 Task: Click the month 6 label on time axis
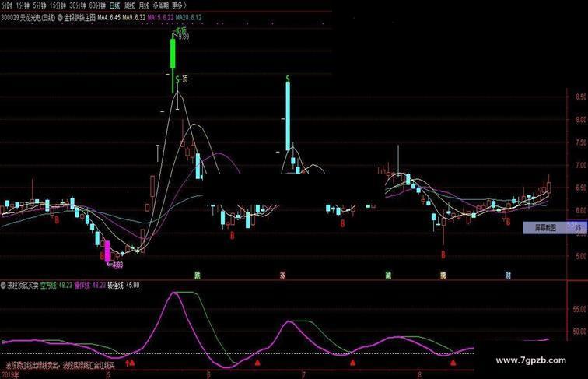[208, 375]
